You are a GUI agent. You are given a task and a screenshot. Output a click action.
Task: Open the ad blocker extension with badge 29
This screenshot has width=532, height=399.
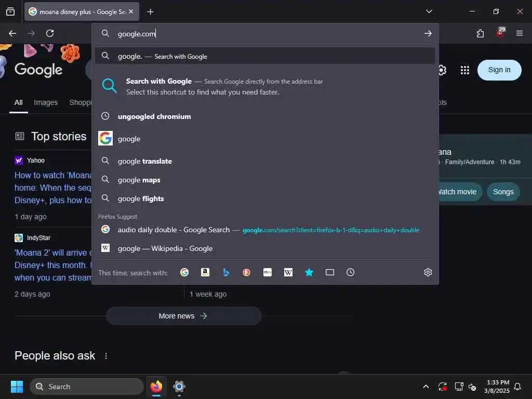coord(500,33)
